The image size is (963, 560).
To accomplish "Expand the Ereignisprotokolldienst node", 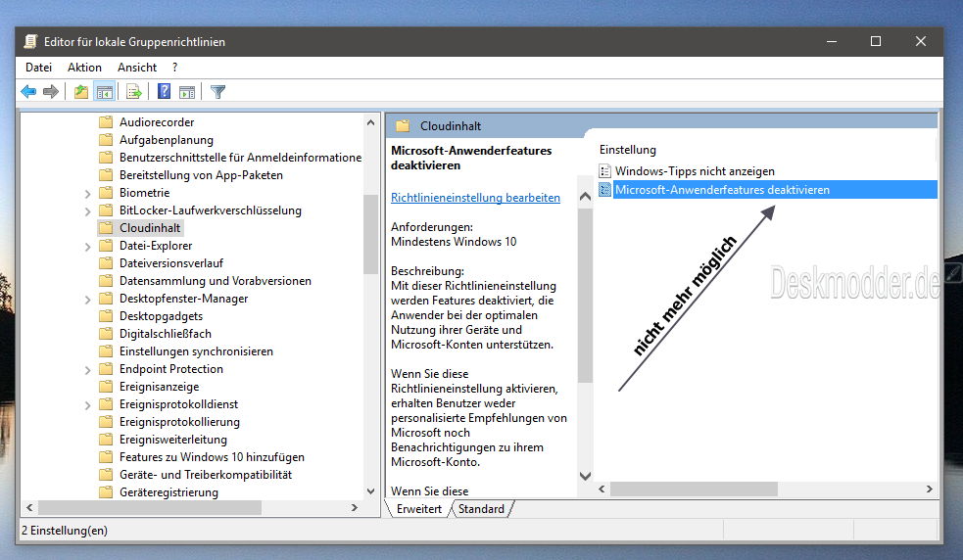I will pos(88,405).
